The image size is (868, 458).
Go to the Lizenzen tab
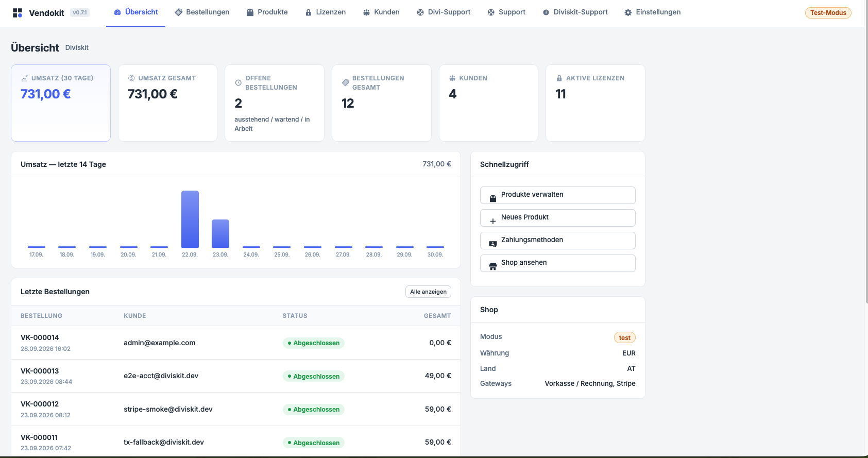pyautogui.click(x=325, y=12)
